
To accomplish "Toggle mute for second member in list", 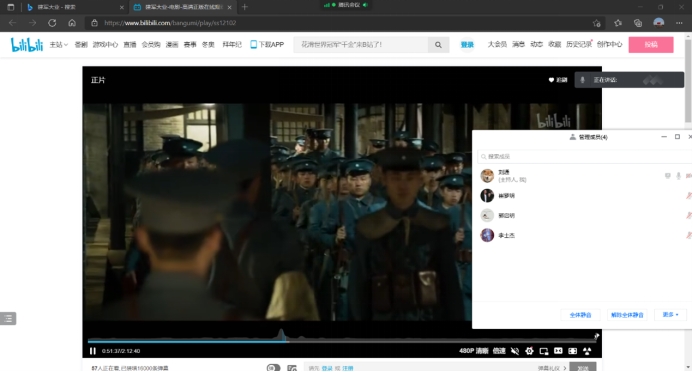I will 689,195.
